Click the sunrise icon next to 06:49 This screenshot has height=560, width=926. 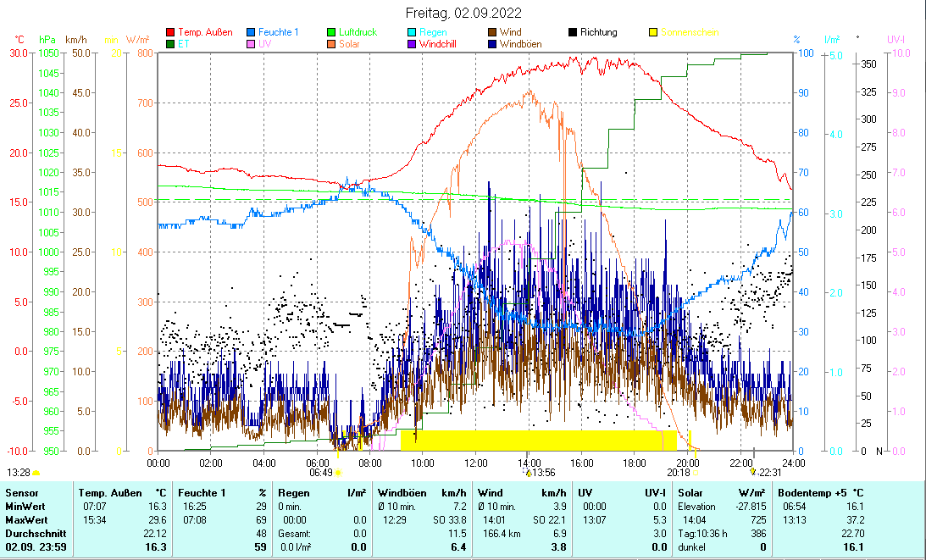(x=338, y=473)
